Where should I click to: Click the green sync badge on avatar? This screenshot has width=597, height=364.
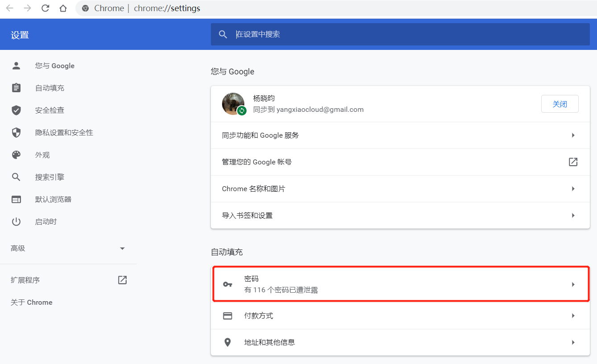(242, 110)
